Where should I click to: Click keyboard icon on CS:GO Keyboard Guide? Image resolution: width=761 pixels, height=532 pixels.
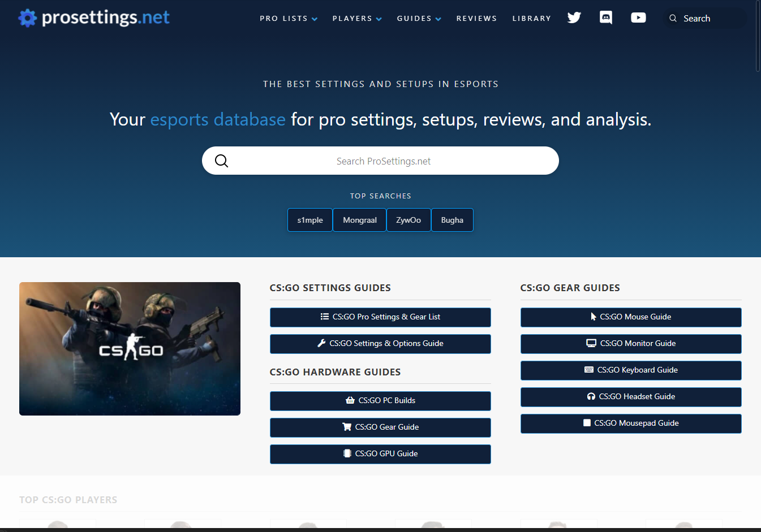(589, 370)
